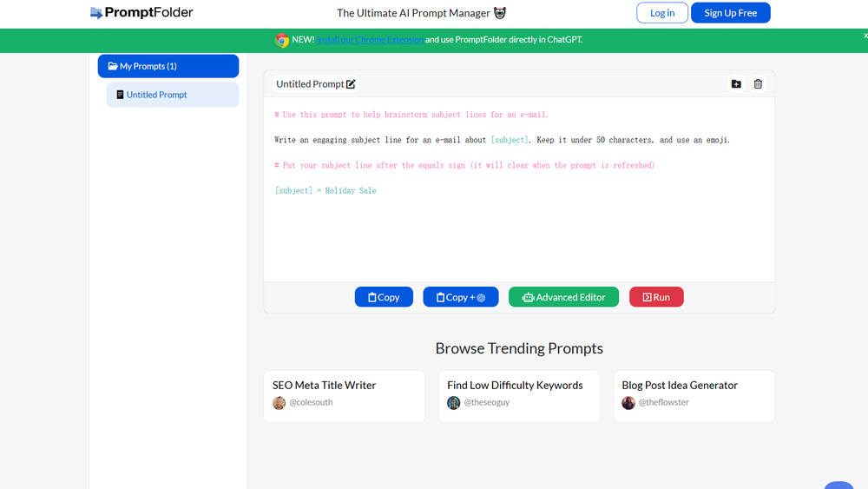Open Install our Chrome Extension link
Image resolution: width=868 pixels, height=489 pixels.
coord(370,40)
